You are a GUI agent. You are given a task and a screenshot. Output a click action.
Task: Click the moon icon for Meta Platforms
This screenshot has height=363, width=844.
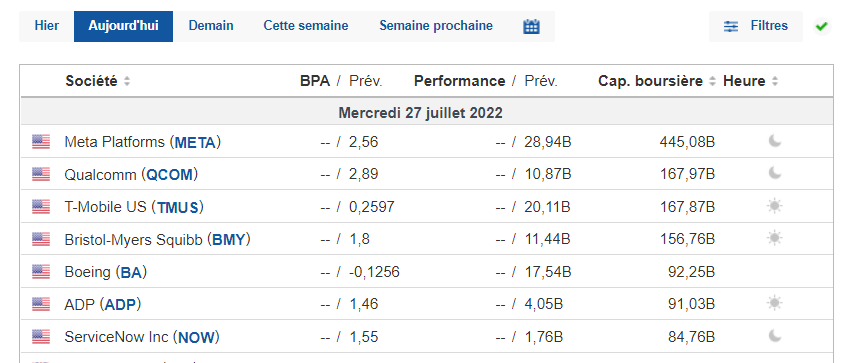[775, 142]
